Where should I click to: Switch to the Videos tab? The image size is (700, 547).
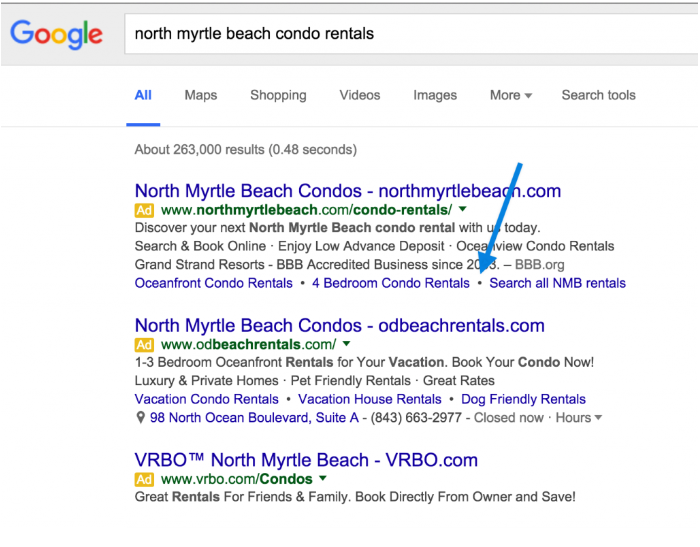360,95
